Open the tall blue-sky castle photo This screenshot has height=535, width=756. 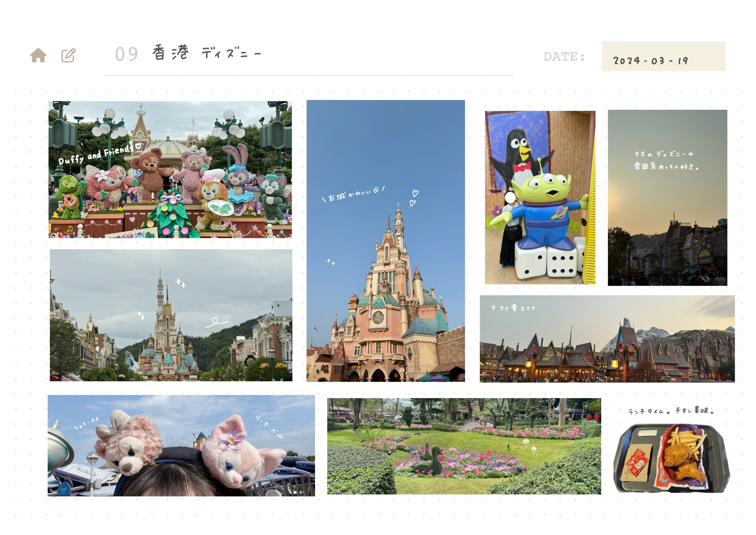pos(385,241)
